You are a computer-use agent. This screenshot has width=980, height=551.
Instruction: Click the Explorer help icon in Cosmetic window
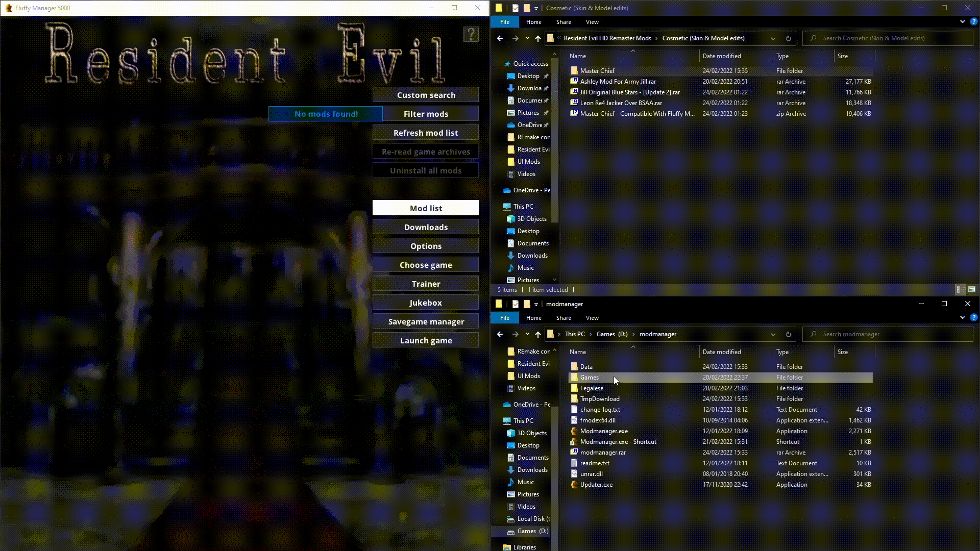tap(973, 22)
